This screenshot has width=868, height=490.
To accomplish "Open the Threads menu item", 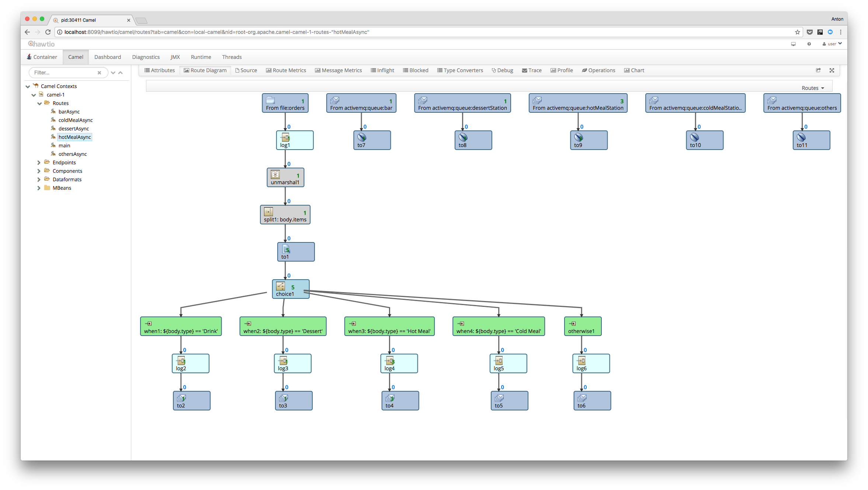I will point(232,57).
